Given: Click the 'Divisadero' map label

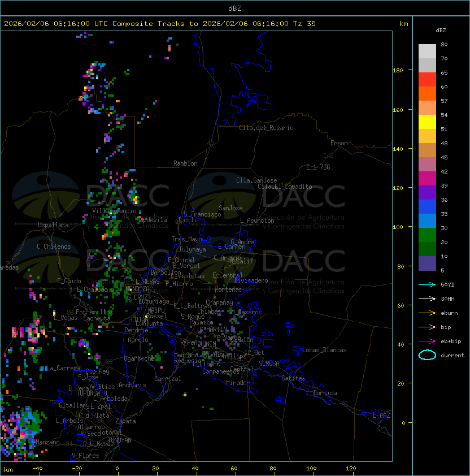Looking at the screenshot, I should coord(251,280).
